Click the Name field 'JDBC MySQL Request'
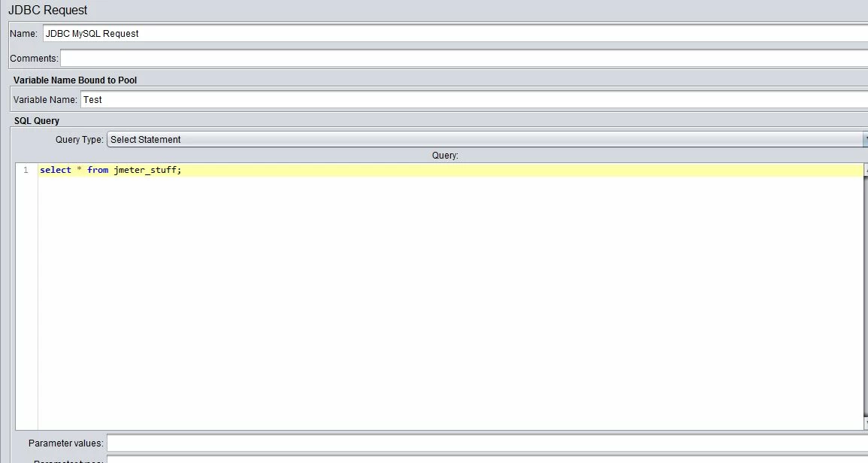 455,33
